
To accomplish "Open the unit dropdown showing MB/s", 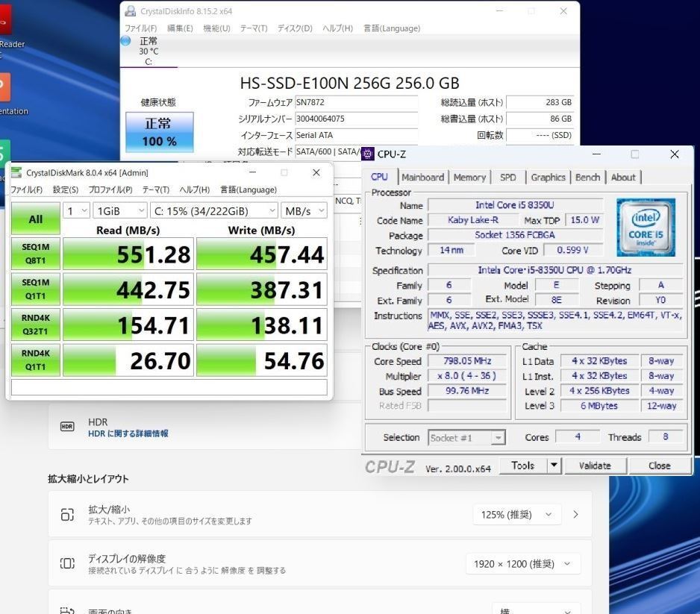I will pyautogui.click(x=304, y=210).
